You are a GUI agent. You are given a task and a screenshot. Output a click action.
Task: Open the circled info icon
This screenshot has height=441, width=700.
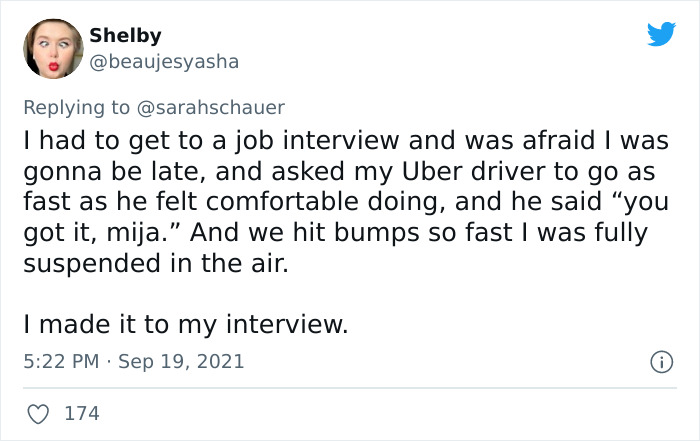(662, 362)
